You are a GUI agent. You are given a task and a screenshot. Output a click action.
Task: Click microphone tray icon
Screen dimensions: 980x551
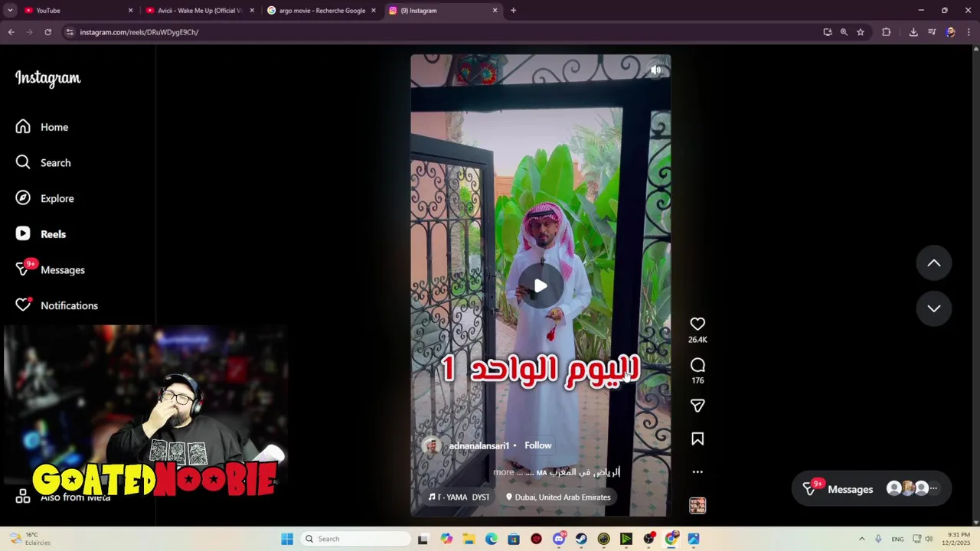(x=878, y=539)
